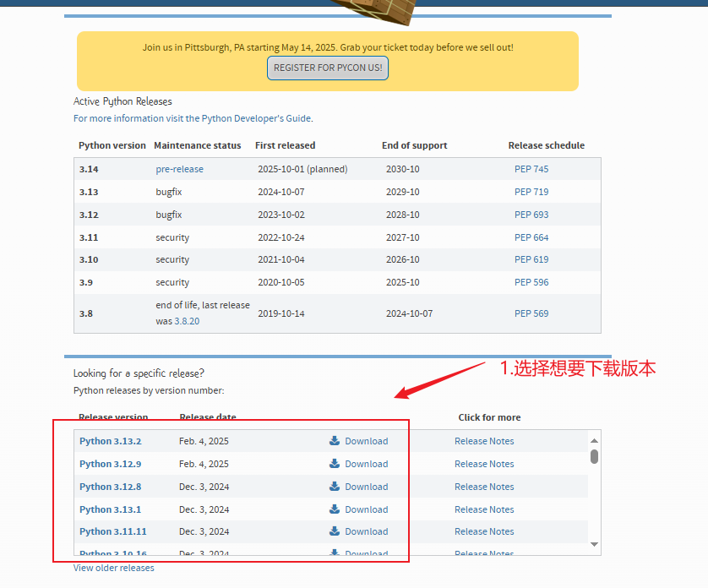
Task: Select the 3.9 version cell
Action: (x=86, y=282)
